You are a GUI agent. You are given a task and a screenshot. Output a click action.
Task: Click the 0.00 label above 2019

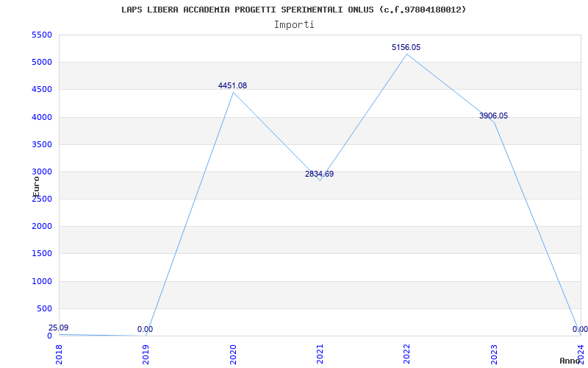tap(145, 329)
